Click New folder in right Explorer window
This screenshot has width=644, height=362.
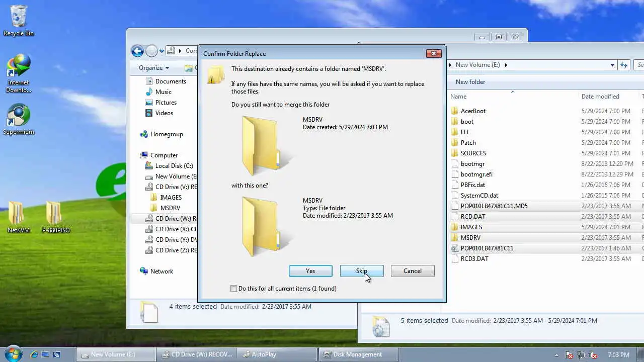[470, 82]
